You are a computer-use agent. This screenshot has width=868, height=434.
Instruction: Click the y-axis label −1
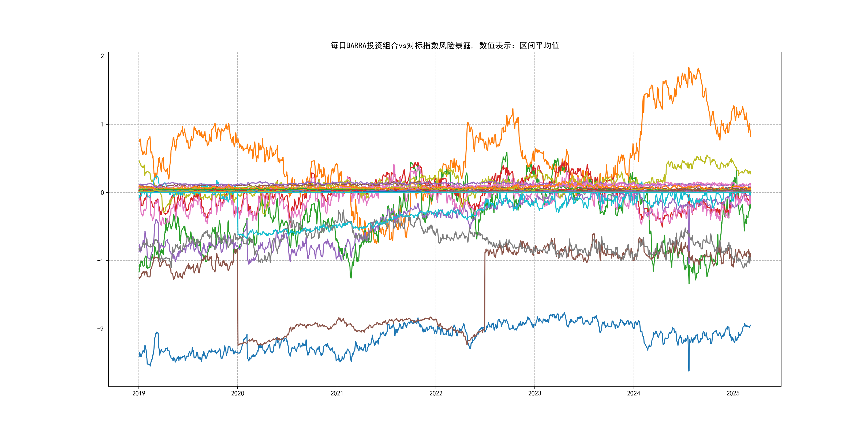[100, 261]
